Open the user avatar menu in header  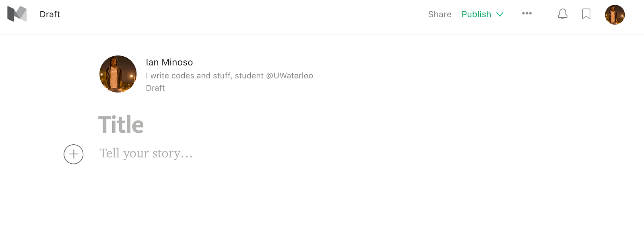615,15
